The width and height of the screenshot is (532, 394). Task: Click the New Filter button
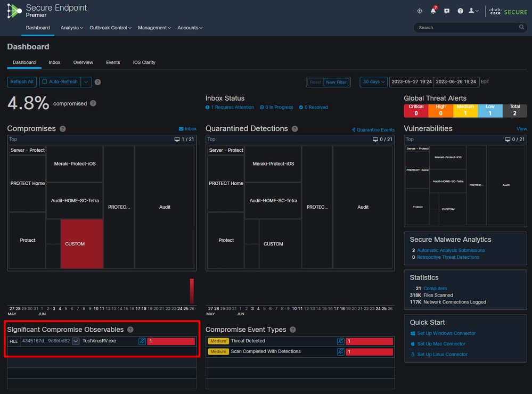[x=336, y=82]
